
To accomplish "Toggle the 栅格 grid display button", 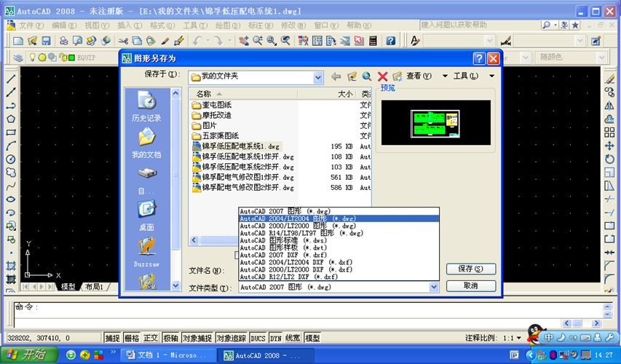I will tap(132, 338).
